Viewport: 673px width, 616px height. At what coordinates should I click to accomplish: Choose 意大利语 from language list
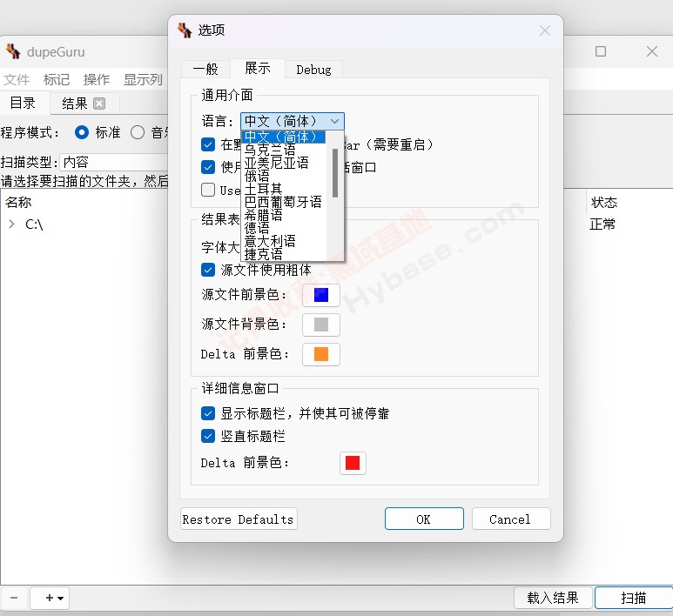click(x=283, y=241)
